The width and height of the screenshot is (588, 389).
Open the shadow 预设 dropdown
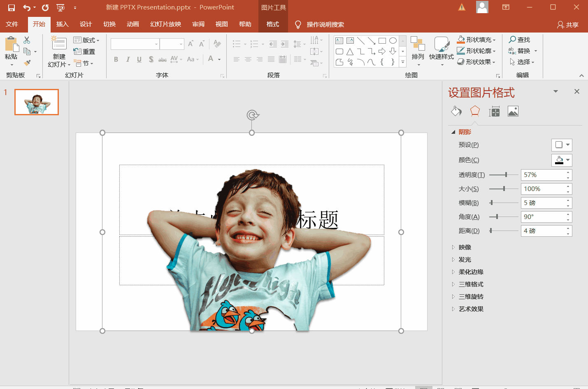pyautogui.click(x=562, y=145)
